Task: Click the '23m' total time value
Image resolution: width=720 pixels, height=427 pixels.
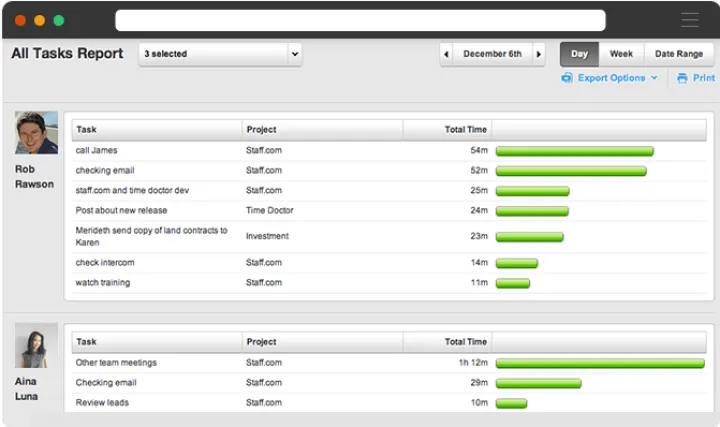Action: point(479,236)
